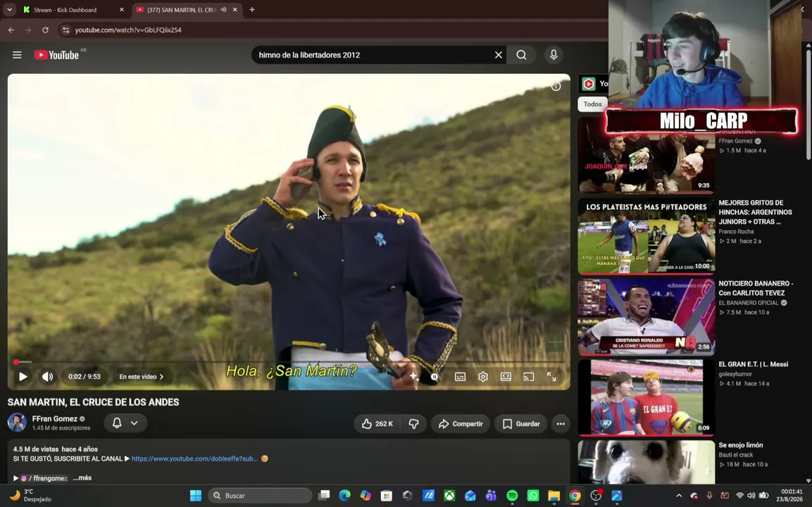View site information icon in address bar
The width and height of the screenshot is (812, 507).
point(65,30)
